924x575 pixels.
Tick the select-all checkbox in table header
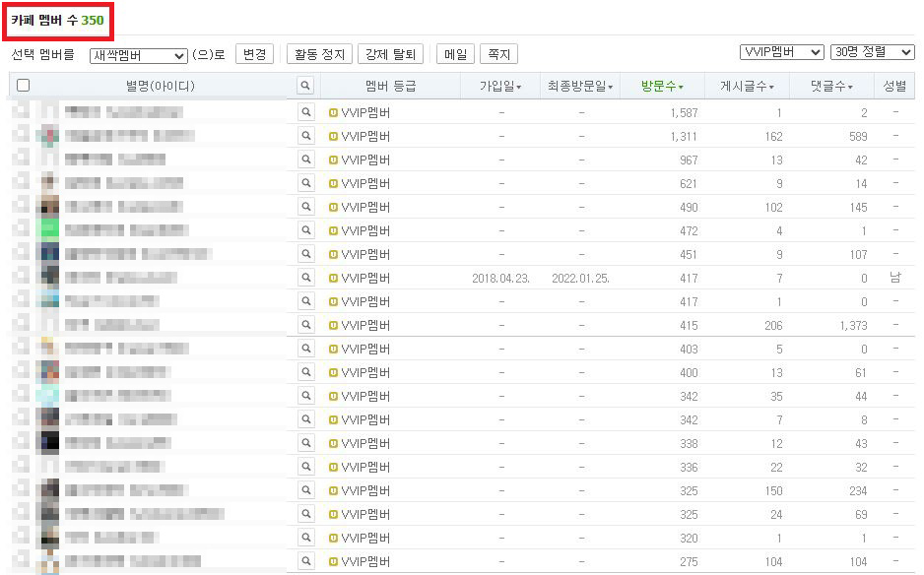coord(23,87)
